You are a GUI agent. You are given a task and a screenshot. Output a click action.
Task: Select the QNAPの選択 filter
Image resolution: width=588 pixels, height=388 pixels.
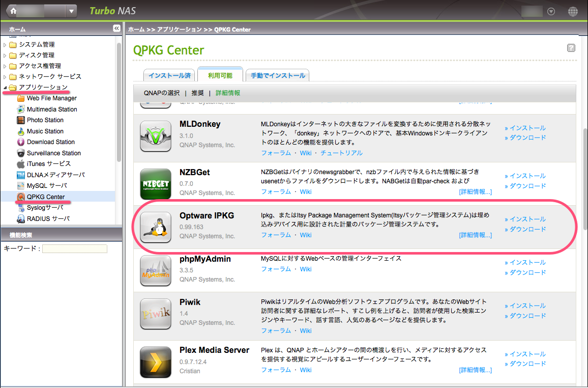click(x=162, y=93)
